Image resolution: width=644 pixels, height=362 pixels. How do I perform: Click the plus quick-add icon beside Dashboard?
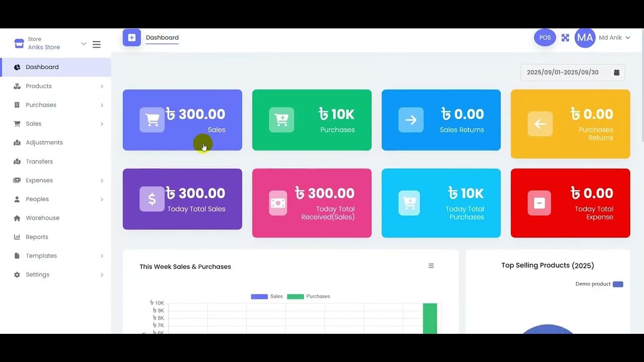pyautogui.click(x=132, y=38)
